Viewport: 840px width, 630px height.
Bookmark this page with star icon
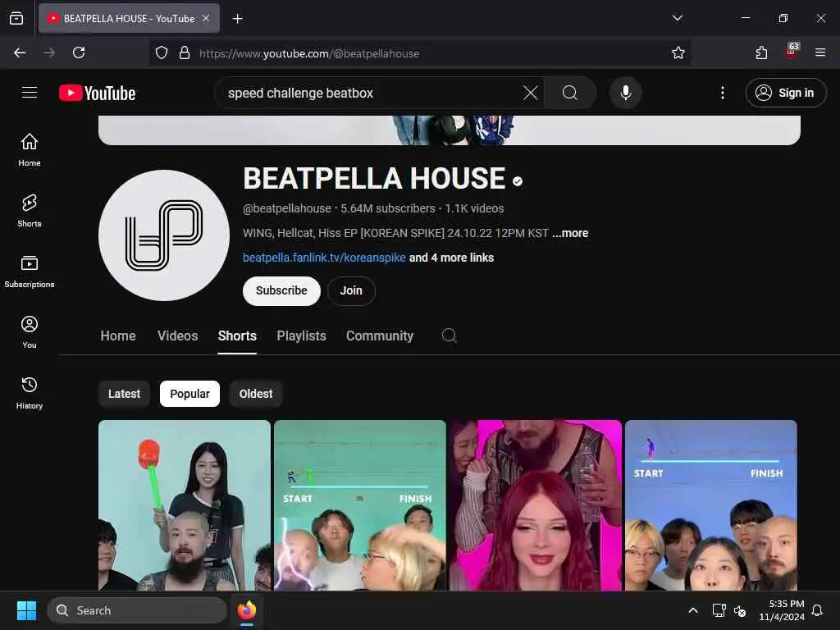pos(678,52)
